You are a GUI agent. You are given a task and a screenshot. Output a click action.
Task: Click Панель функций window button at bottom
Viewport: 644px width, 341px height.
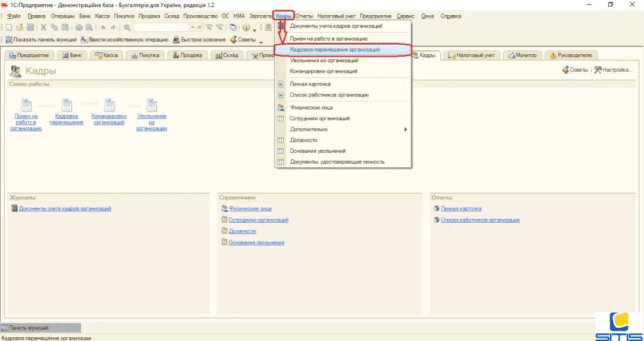[x=41, y=328]
